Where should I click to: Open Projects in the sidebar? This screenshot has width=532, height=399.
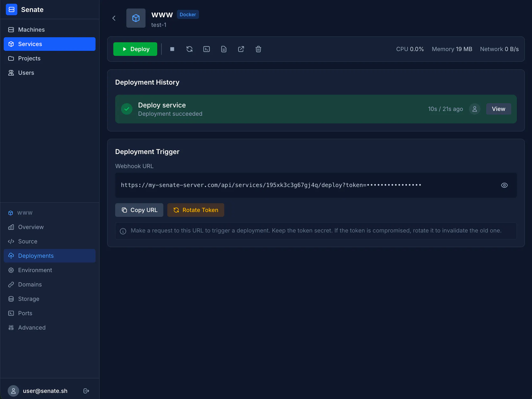tap(49, 58)
